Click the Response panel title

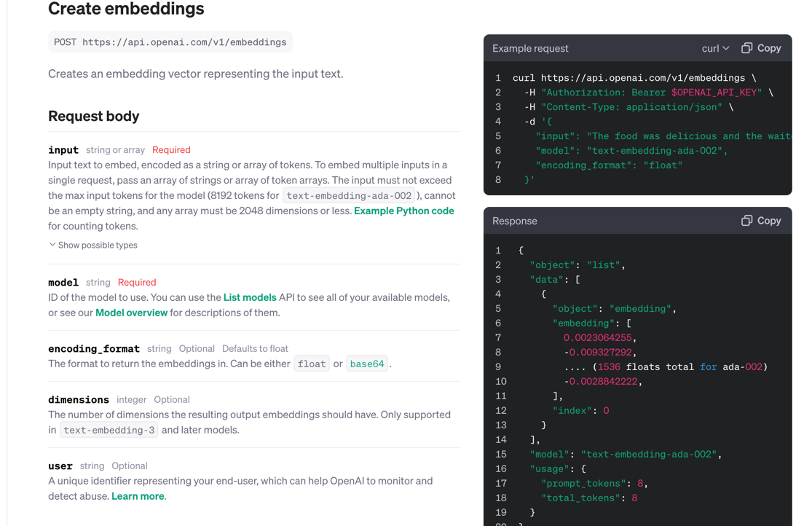(x=515, y=221)
